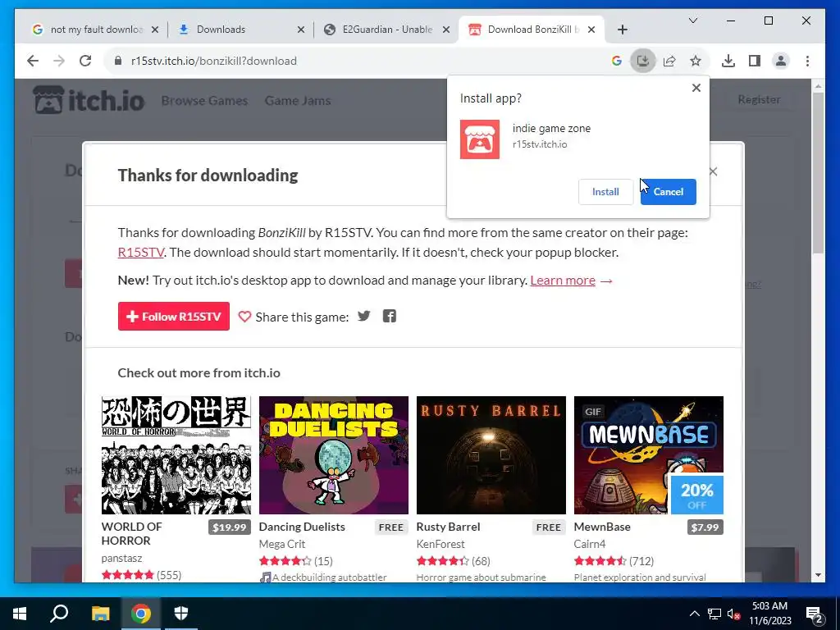Open Windows Security from taskbar
This screenshot has height=630, width=840.
[x=181, y=614]
